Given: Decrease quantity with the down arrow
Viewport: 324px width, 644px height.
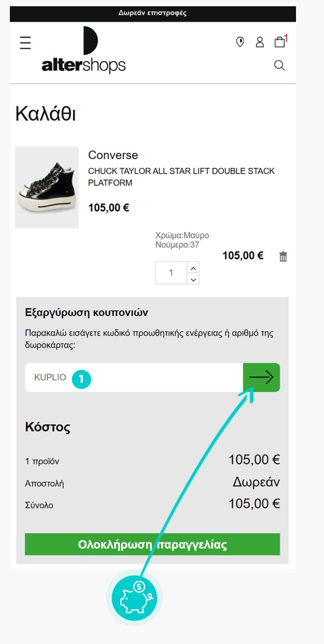Looking at the screenshot, I should (x=193, y=279).
